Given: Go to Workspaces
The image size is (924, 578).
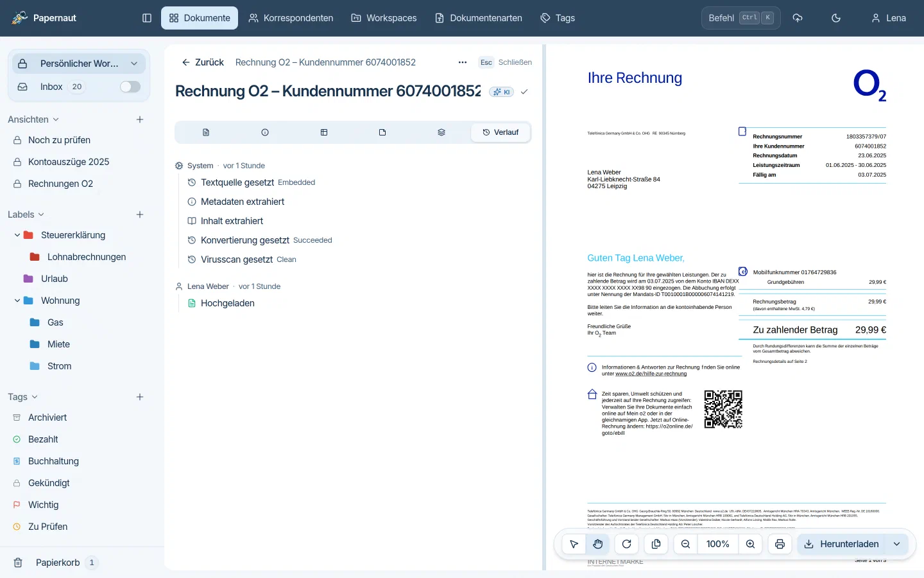Looking at the screenshot, I should [x=384, y=18].
